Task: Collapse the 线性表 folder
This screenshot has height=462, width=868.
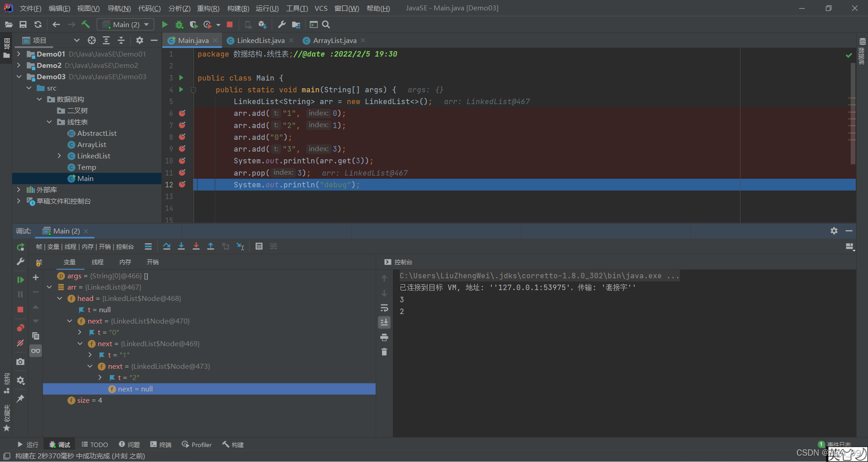Action: (49, 122)
